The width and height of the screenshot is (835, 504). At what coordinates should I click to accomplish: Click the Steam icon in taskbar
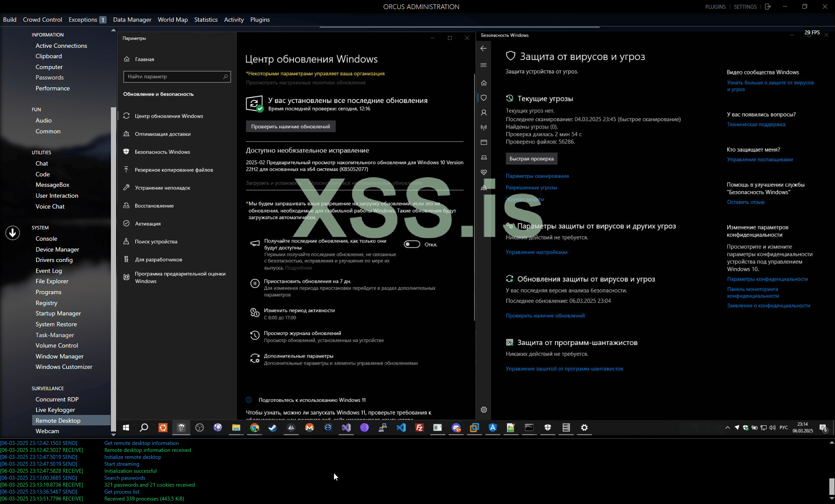273,428
